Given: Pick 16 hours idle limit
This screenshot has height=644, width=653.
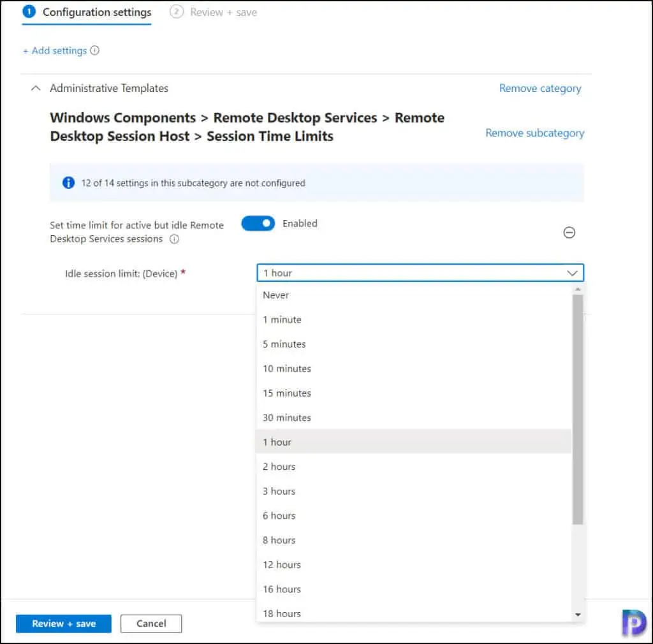Looking at the screenshot, I should point(413,589).
